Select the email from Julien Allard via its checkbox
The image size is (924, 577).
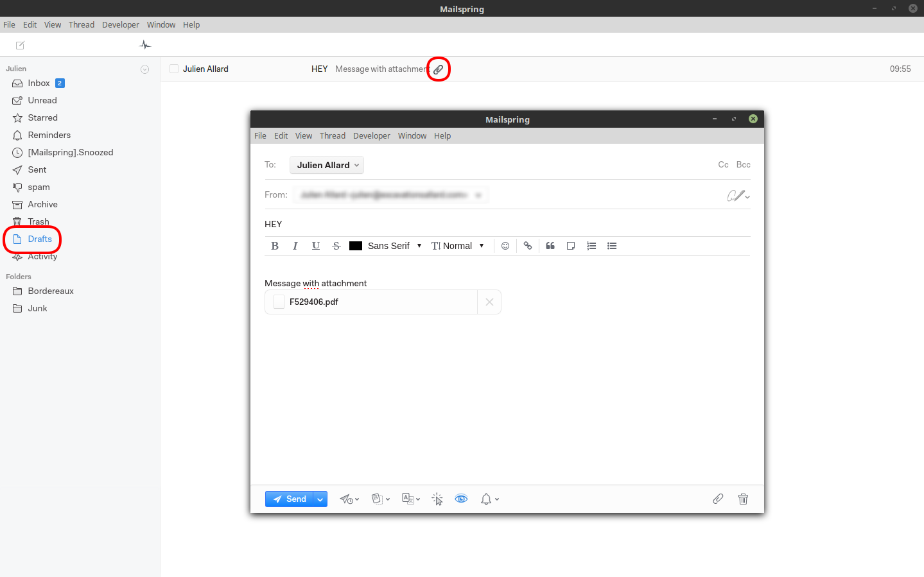[x=173, y=69]
